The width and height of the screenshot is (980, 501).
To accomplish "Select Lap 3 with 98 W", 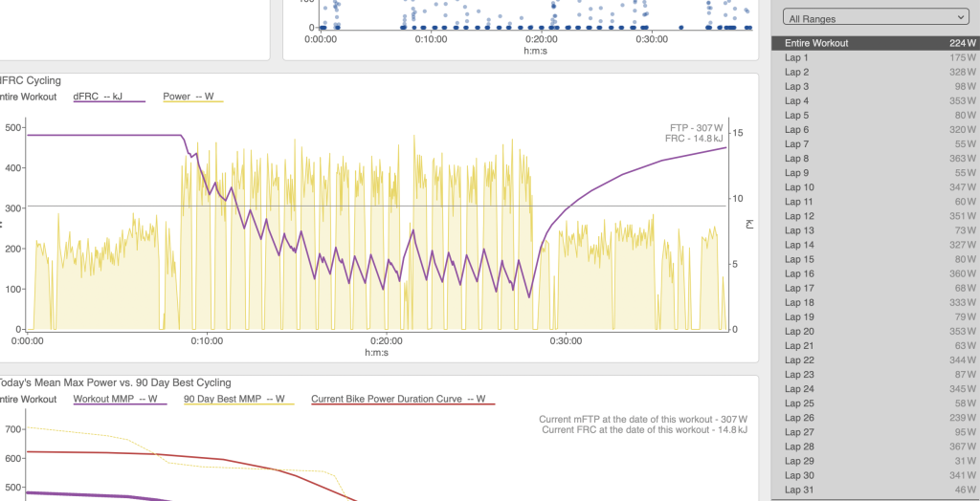I will [875, 86].
